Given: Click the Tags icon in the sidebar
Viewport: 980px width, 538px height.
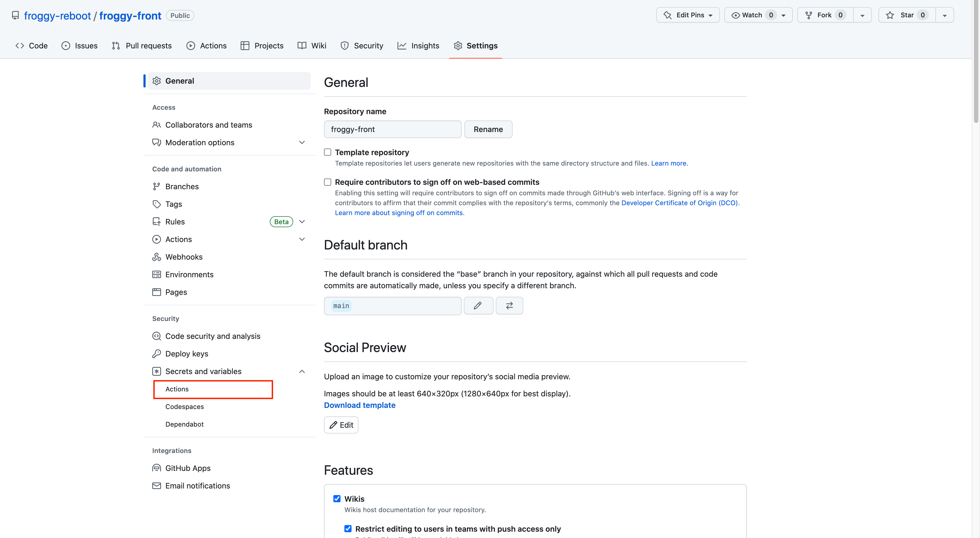Looking at the screenshot, I should tap(156, 204).
